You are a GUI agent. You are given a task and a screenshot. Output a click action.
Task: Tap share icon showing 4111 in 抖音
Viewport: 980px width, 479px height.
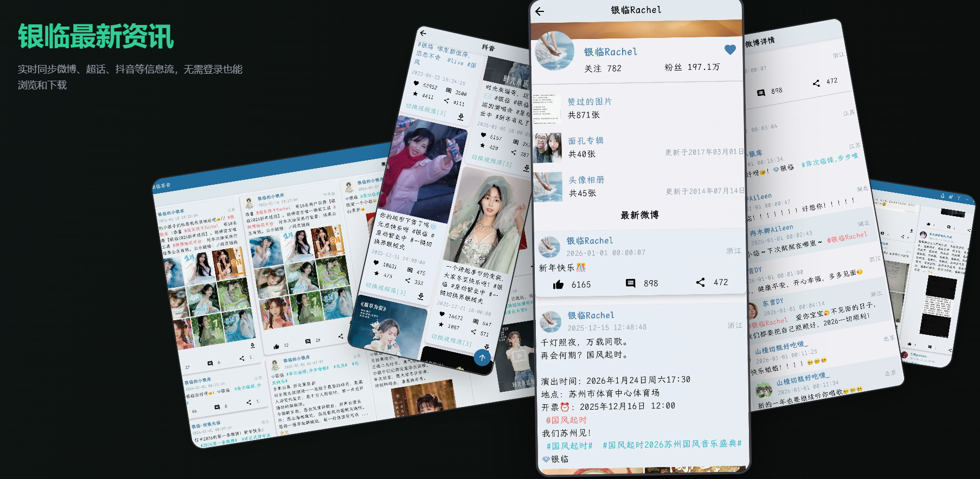point(446,101)
